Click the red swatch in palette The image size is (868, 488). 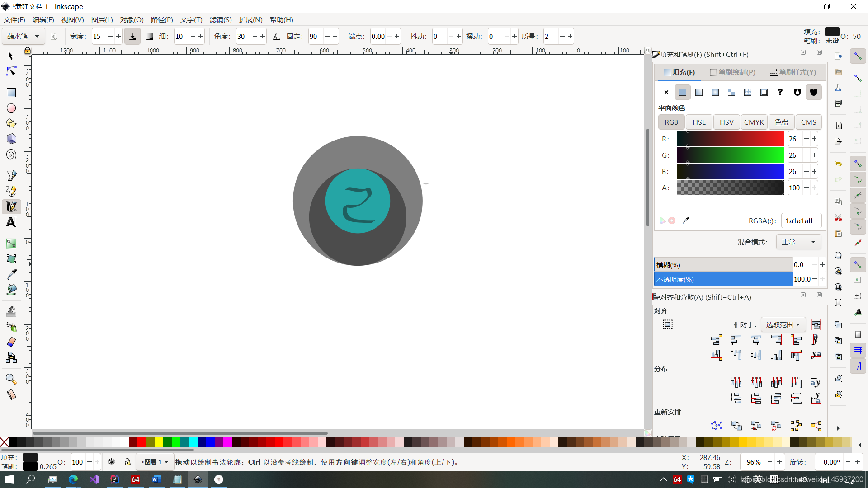tap(142, 442)
